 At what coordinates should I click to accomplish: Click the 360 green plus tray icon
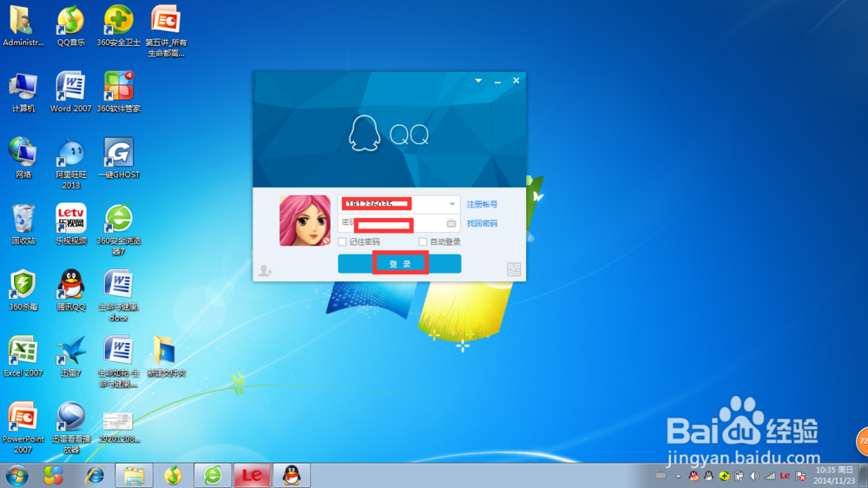724,476
